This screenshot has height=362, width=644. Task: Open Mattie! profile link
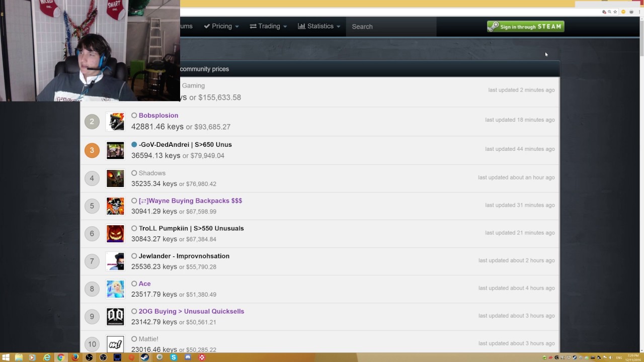point(148,339)
